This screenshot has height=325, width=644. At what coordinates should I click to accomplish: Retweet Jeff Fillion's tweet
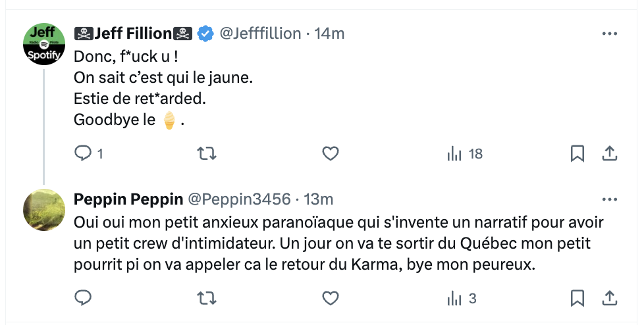[207, 154]
